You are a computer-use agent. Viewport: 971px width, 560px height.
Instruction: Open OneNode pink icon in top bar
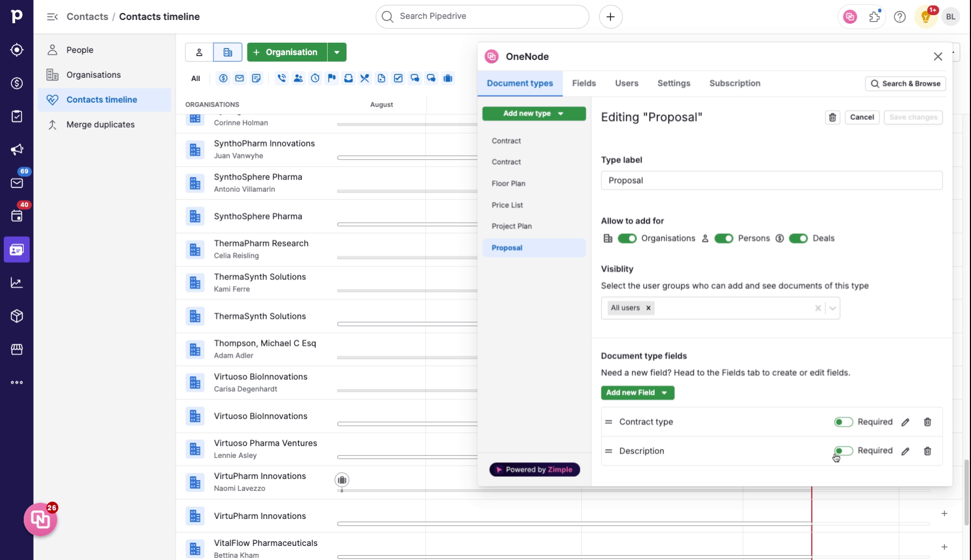pos(850,17)
